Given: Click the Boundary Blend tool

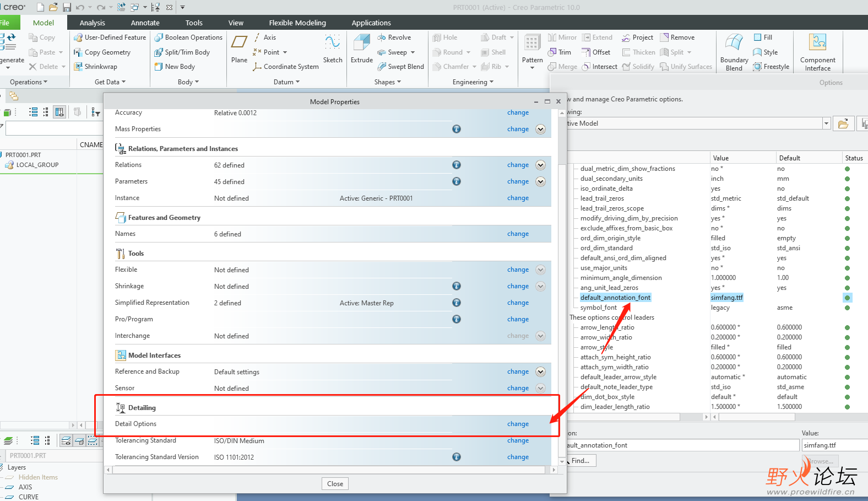Looking at the screenshot, I should (734, 52).
